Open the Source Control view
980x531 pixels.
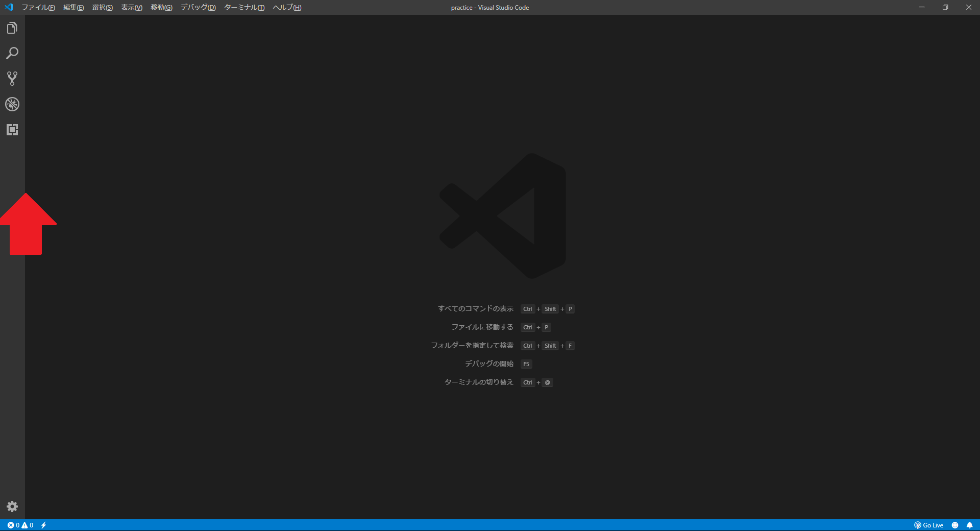point(12,79)
